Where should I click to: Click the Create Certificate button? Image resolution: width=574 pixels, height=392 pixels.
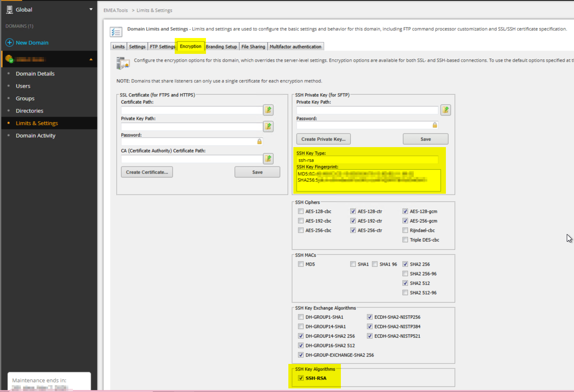tap(147, 172)
